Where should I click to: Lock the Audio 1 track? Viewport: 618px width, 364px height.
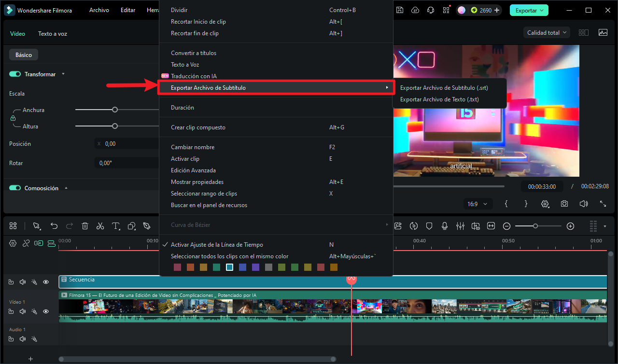[x=11, y=339]
